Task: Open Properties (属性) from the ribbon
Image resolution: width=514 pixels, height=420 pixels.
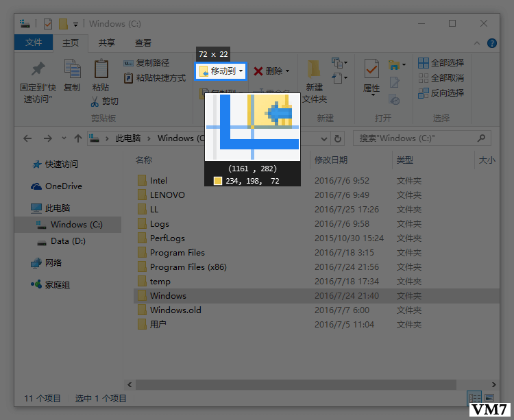Action: 371,70
